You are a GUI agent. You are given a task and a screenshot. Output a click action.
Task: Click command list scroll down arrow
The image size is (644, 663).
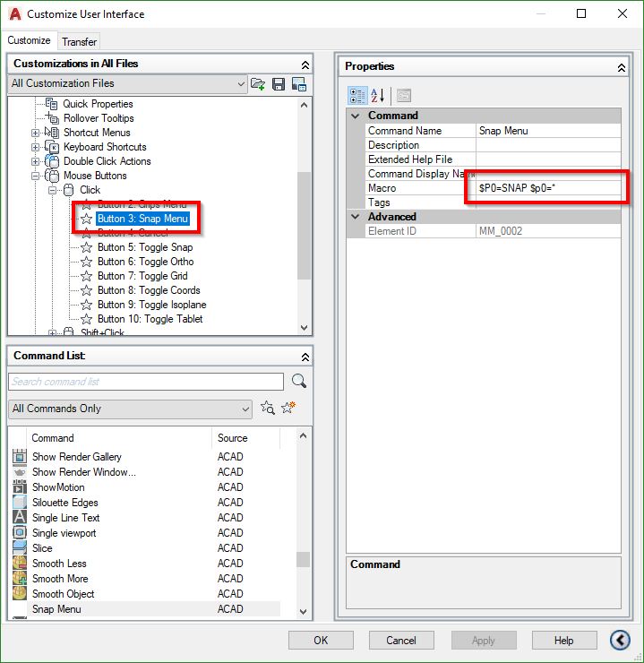coord(303,611)
